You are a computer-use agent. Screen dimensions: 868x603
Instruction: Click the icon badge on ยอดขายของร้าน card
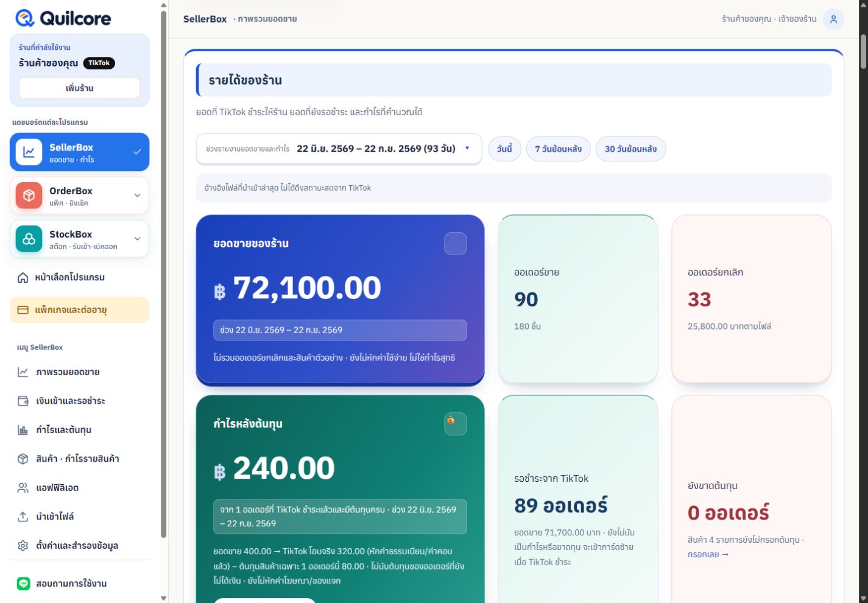point(456,244)
